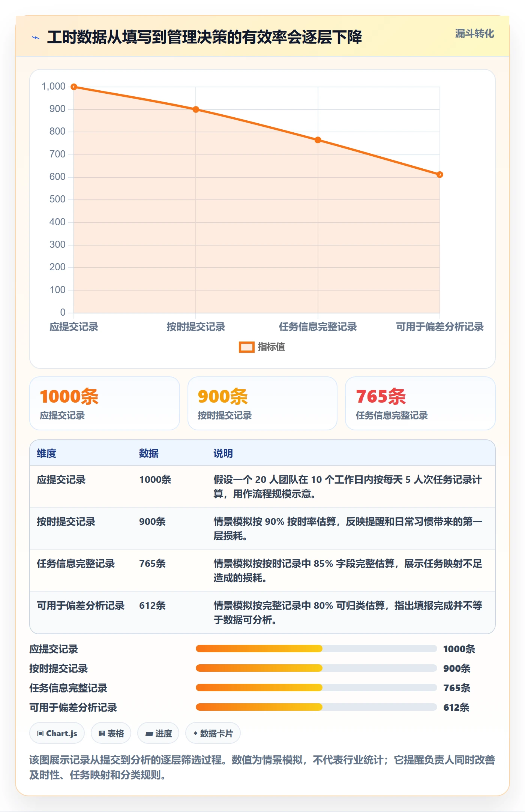The image size is (525, 812).
Task: Click the 可用于偏差分析记录 progress bar
Action: (x=316, y=707)
